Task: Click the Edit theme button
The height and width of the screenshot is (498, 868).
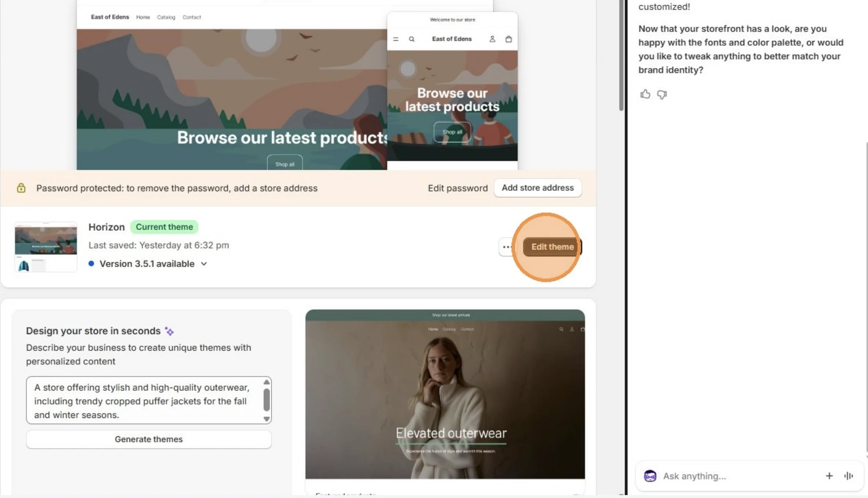Action: pyautogui.click(x=552, y=247)
